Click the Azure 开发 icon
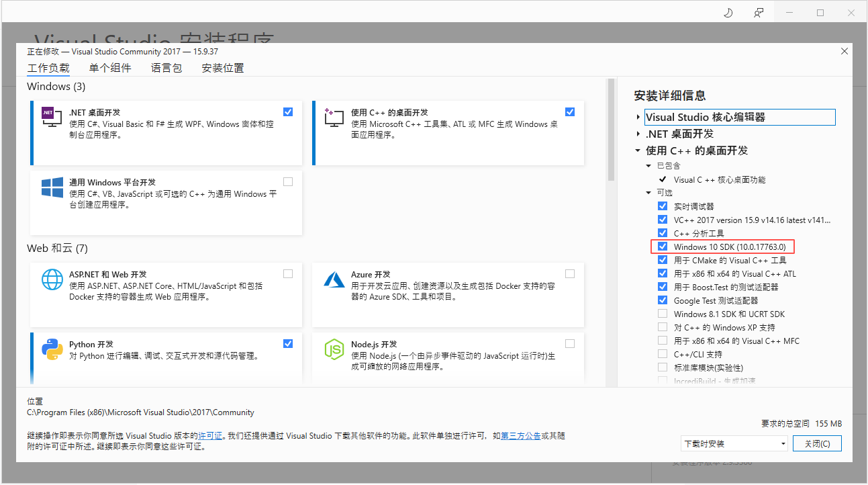868x485 pixels. (334, 279)
